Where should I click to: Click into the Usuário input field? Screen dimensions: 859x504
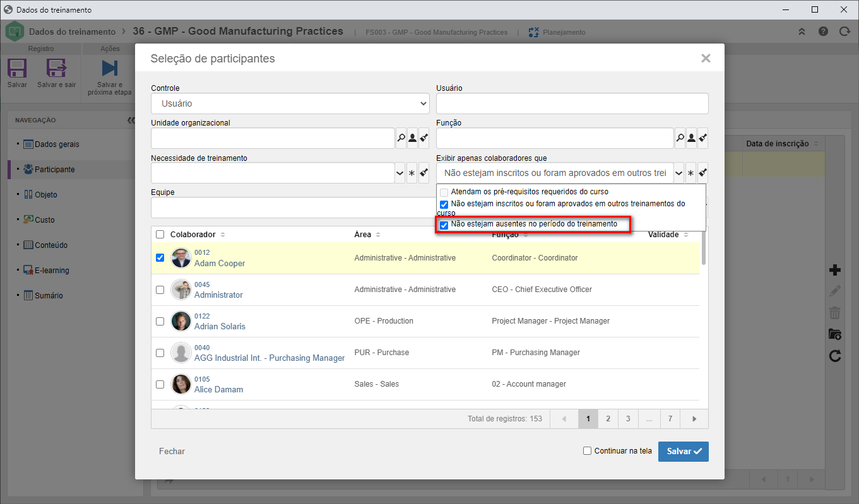[572, 103]
